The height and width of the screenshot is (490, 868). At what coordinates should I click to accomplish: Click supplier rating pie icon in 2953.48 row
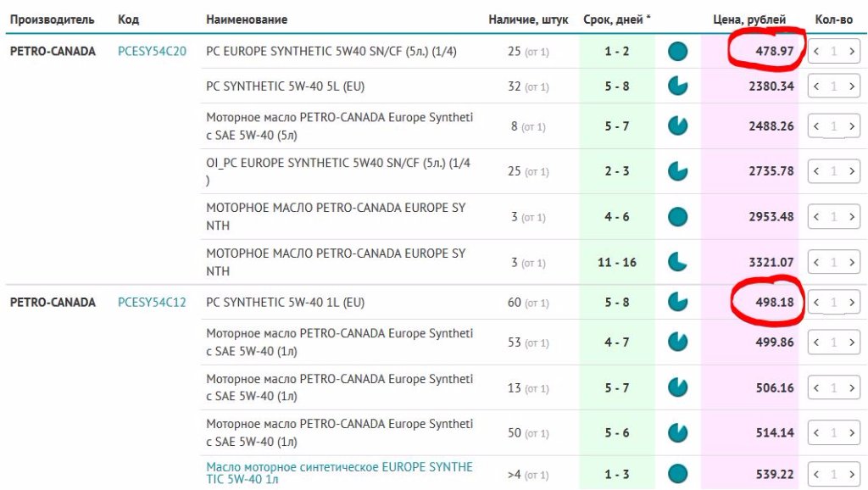click(677, 216)
